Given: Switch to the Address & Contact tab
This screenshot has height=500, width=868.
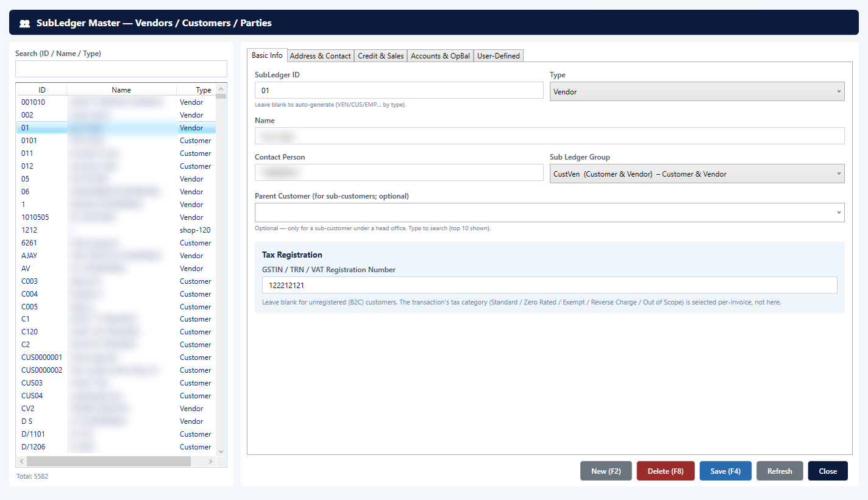Looking at the screenshot, I should 321,55.
